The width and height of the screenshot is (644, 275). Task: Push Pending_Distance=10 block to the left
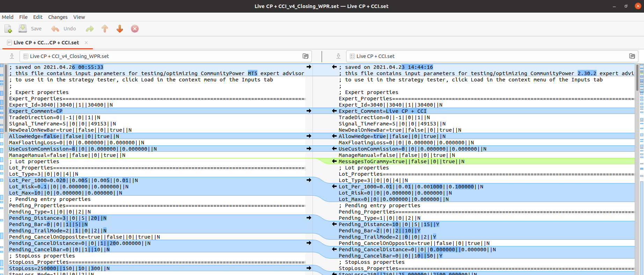tap(334, 224)
